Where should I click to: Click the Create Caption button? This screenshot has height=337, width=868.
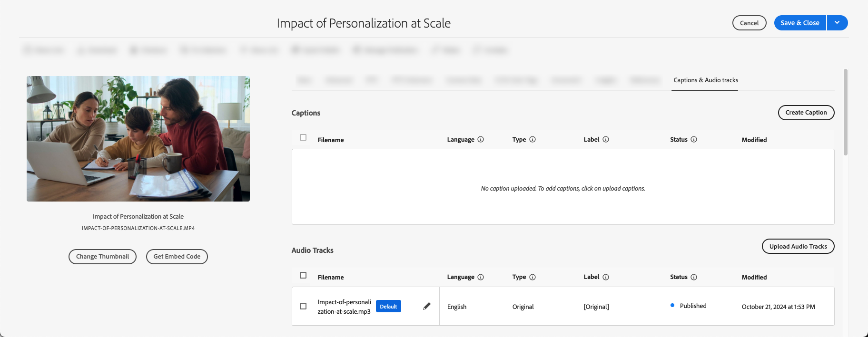(x=806, y=113)
